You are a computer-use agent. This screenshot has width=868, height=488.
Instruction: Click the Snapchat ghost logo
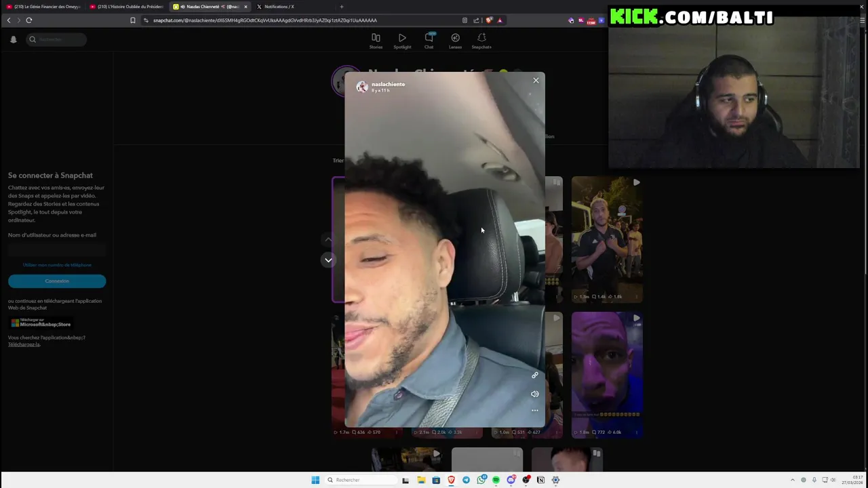click(x=13, y=39)
